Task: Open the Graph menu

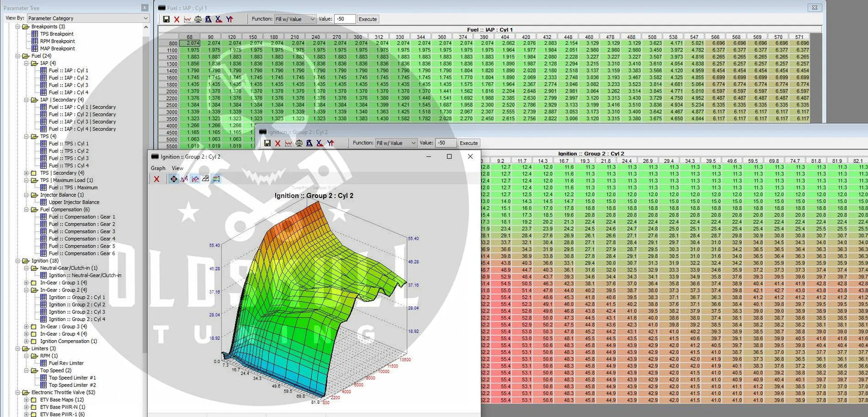Action: 158,168
